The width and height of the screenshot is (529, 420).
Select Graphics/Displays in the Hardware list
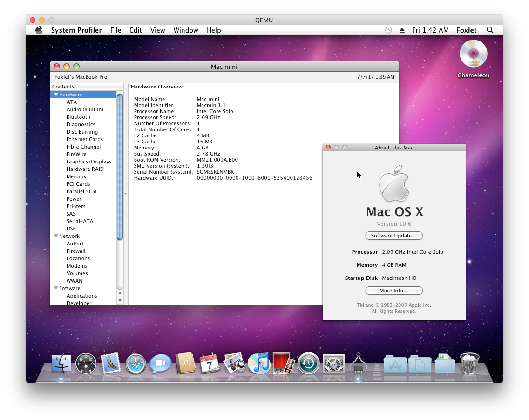(x=89, y=162)
